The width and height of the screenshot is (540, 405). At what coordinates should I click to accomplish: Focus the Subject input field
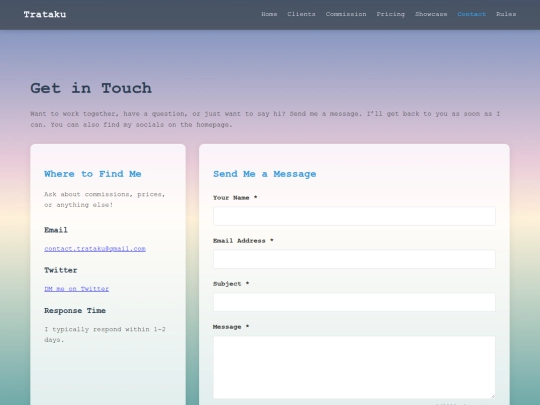(x=354, y=302)
